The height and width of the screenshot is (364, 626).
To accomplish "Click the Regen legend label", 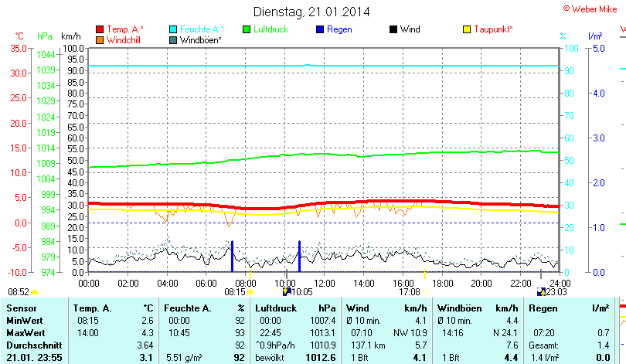I will [339, 29].
